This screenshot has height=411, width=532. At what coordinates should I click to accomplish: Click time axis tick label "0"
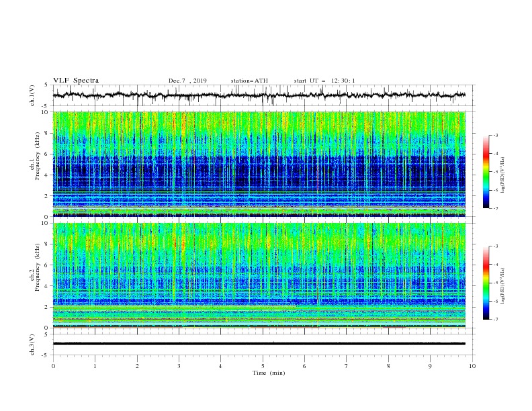[53, 366]
